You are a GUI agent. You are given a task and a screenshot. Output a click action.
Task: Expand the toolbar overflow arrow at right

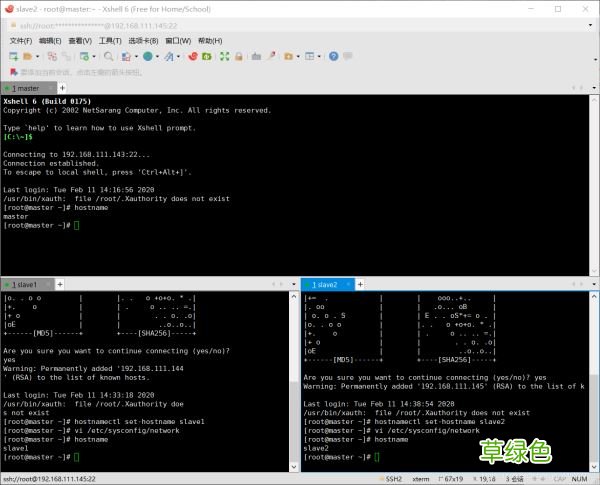pos(595,59)
